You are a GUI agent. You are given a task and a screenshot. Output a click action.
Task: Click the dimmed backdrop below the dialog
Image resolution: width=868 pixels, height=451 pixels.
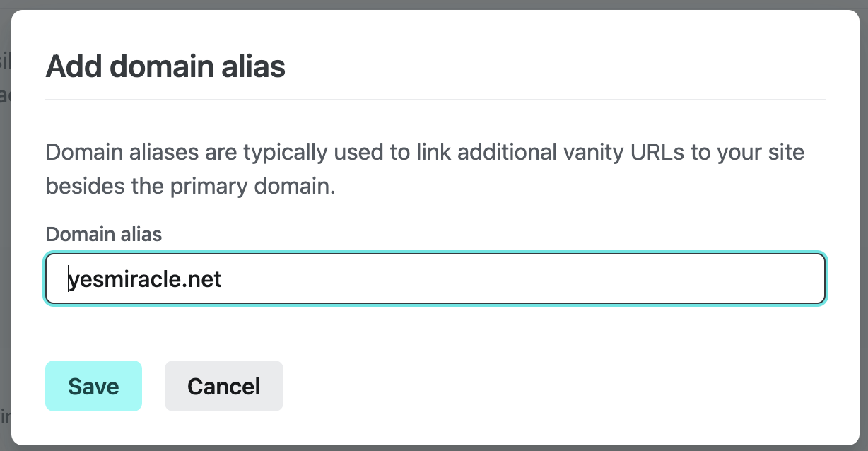click(x=434, y=448)
